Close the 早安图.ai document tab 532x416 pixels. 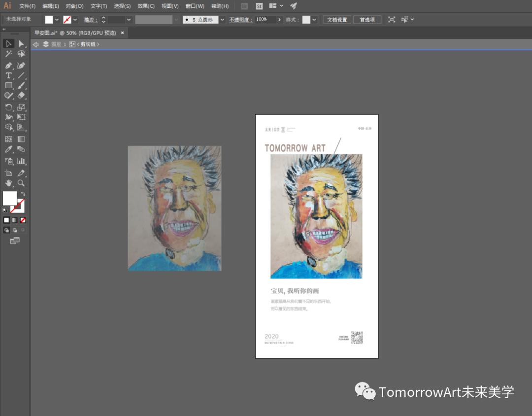click(x=123, y=33)
